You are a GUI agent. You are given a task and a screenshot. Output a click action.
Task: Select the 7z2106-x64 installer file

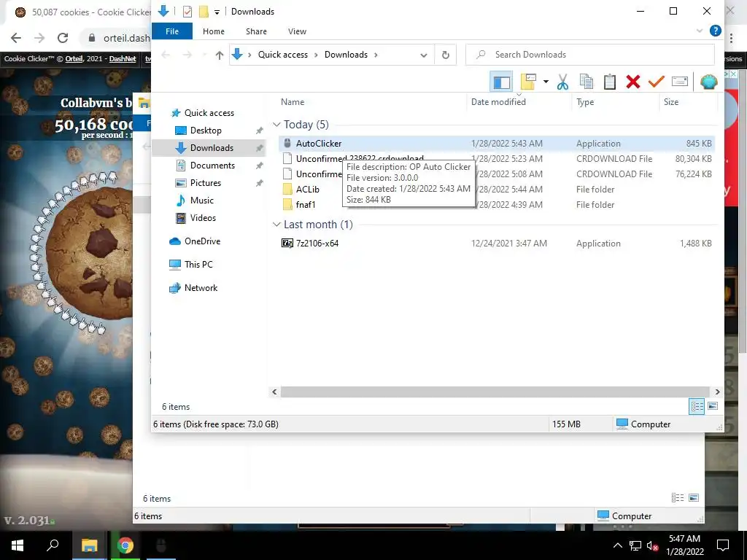point(317,244)
